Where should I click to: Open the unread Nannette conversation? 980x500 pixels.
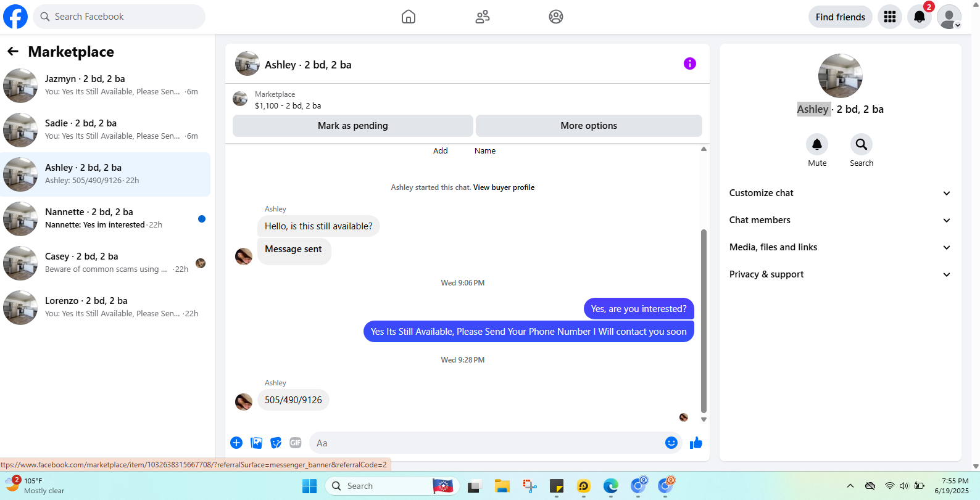point(106,219)
